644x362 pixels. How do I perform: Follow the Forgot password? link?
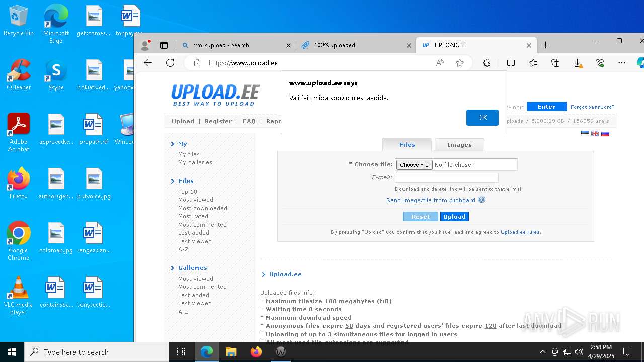pyautogui.click(x=592, y=107)
